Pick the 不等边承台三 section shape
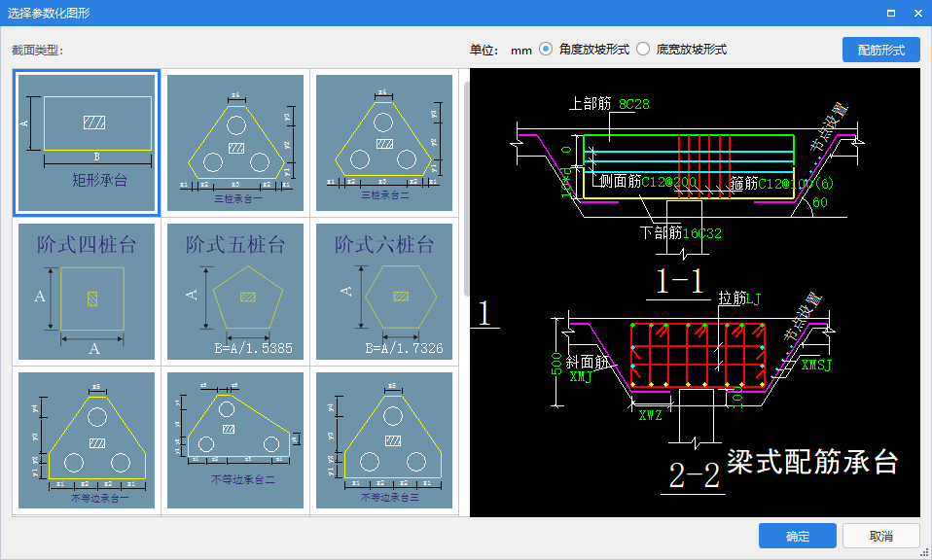The image size is (932, 560). click(x=384, y=440)
